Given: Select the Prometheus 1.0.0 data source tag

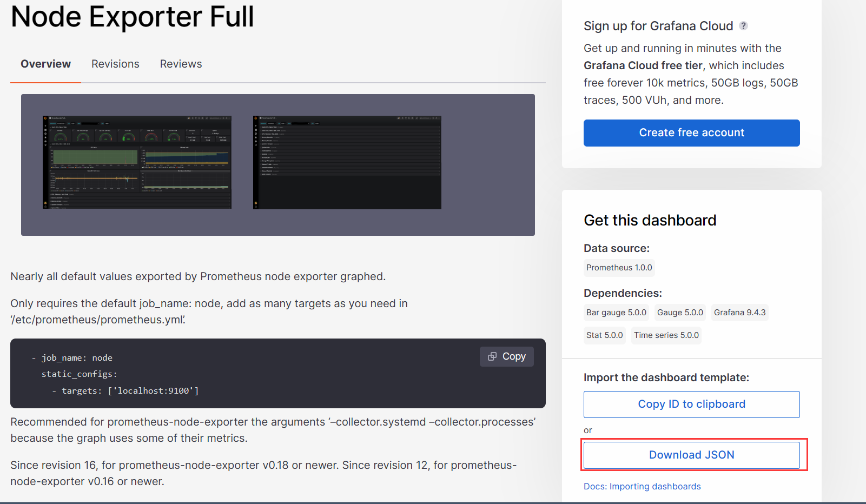Looking at the screenshot, I should (x=619, y=268).
